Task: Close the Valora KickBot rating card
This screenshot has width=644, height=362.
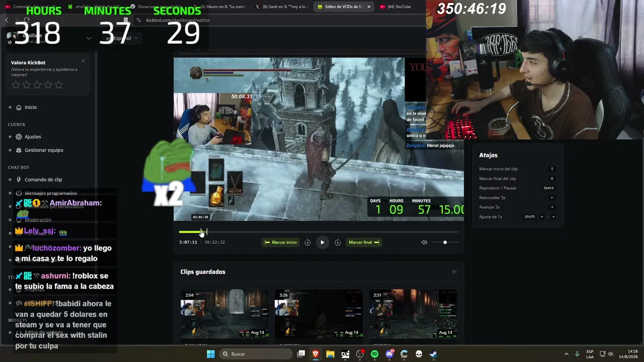Action: (x=83, y=61)
